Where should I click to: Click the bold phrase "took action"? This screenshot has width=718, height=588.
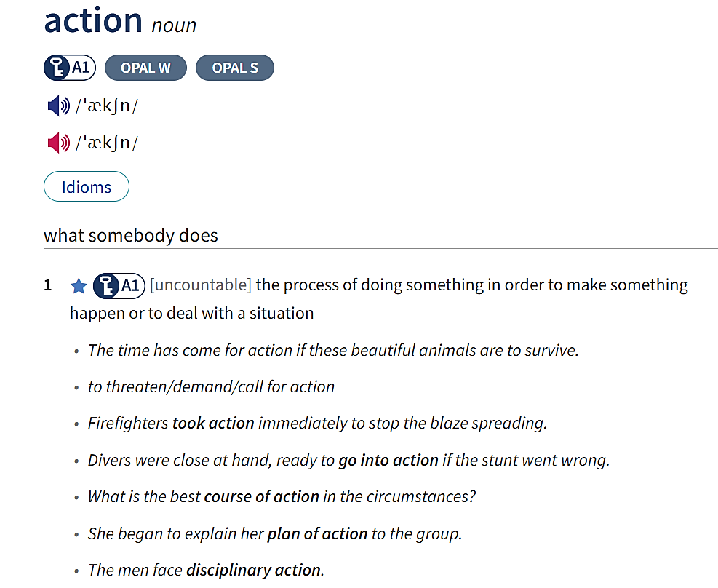tap(213, 424)
